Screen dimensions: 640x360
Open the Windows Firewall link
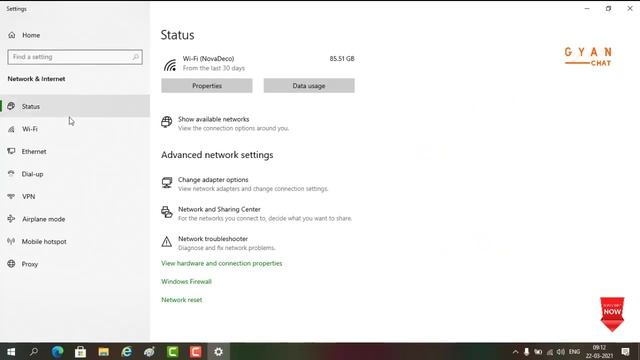click(187, 282)
